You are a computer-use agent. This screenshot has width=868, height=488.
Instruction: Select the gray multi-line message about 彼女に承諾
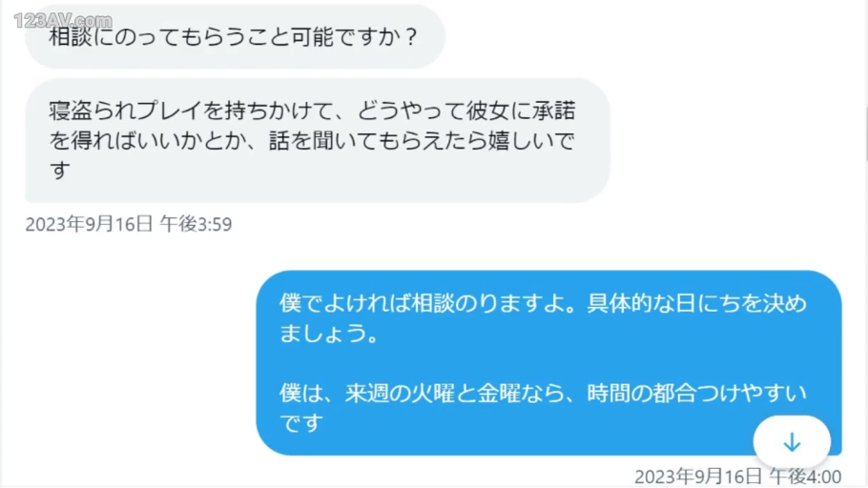(318, 140)
